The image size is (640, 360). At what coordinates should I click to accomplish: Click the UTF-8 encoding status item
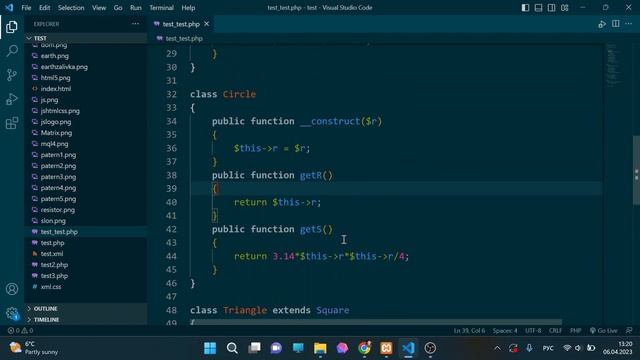533,331
